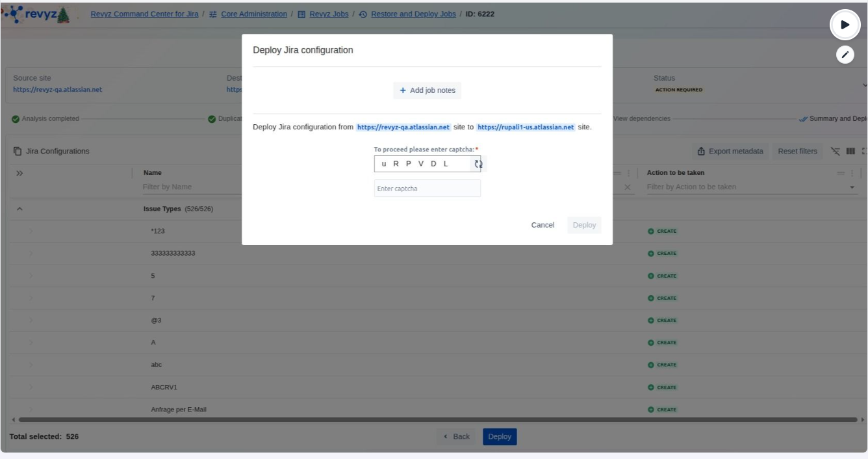
Task: Open Filter by Action to be taken dropdown
Action: (852, 187)
